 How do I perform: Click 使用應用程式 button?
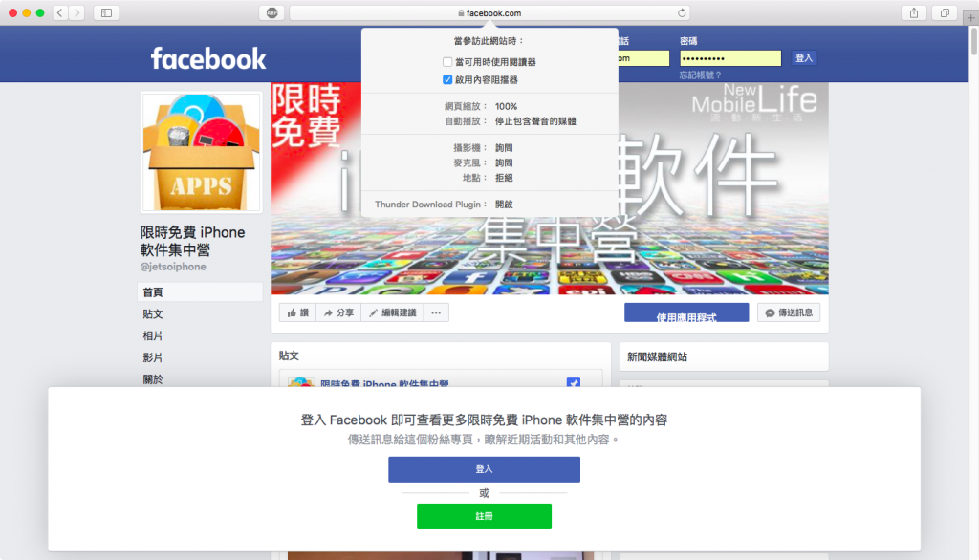click(686, 312)
